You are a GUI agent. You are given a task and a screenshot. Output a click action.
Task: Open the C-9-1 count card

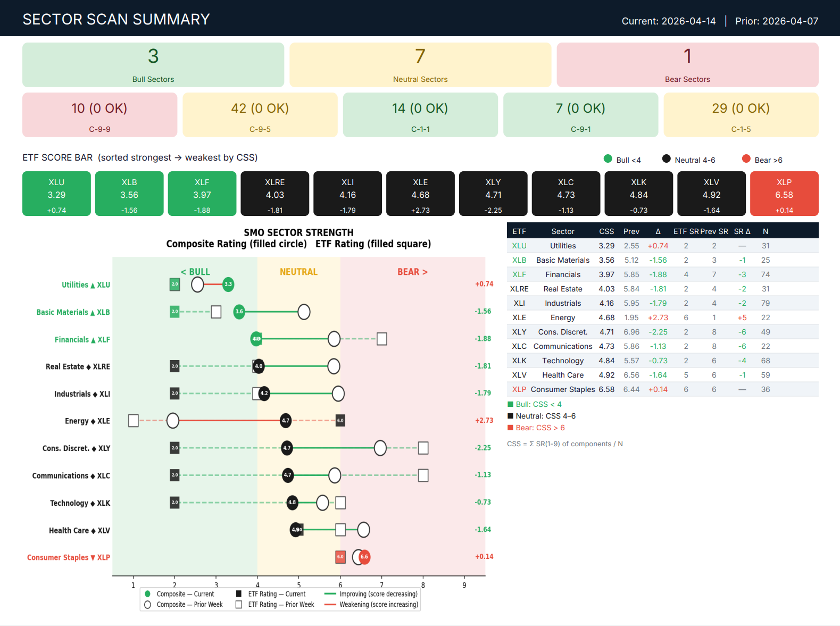[581, 115]
